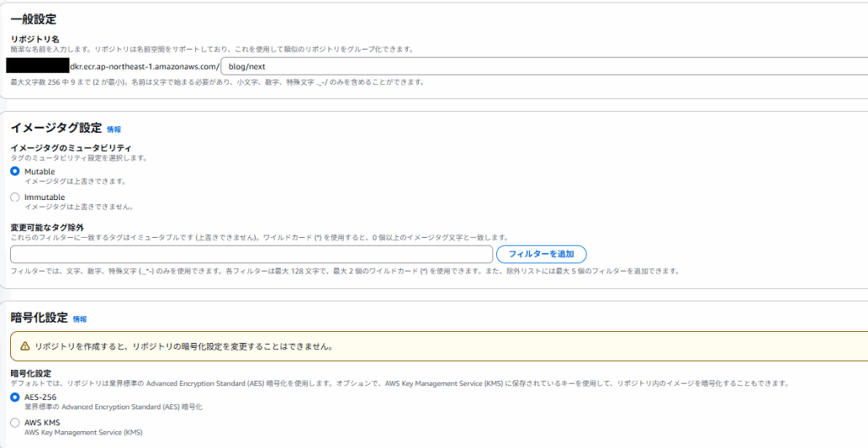
Task: Click the イメージタグ設定 section heading
Action: 56,128
